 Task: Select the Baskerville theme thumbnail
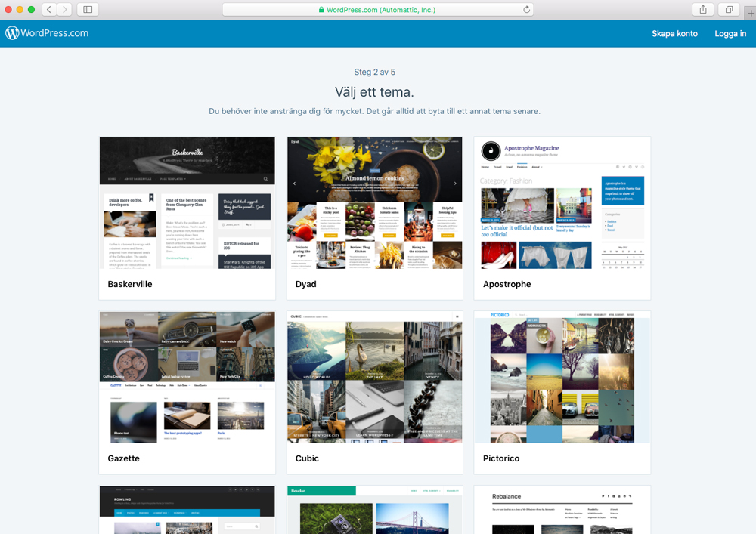click(x=187, y=203)
